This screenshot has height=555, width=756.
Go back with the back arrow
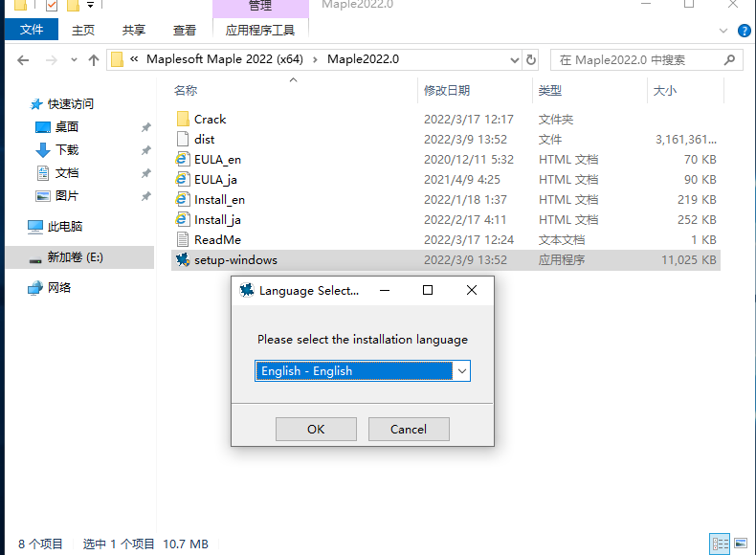[23, 60]
